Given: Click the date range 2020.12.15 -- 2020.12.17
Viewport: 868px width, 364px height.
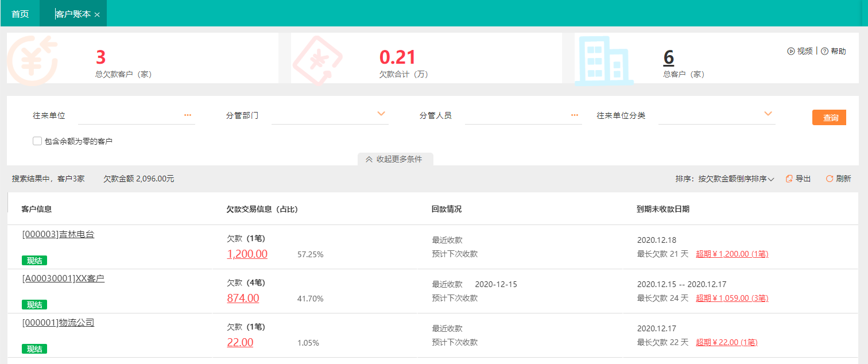Looking at the screenshot, I should point(682,284).
